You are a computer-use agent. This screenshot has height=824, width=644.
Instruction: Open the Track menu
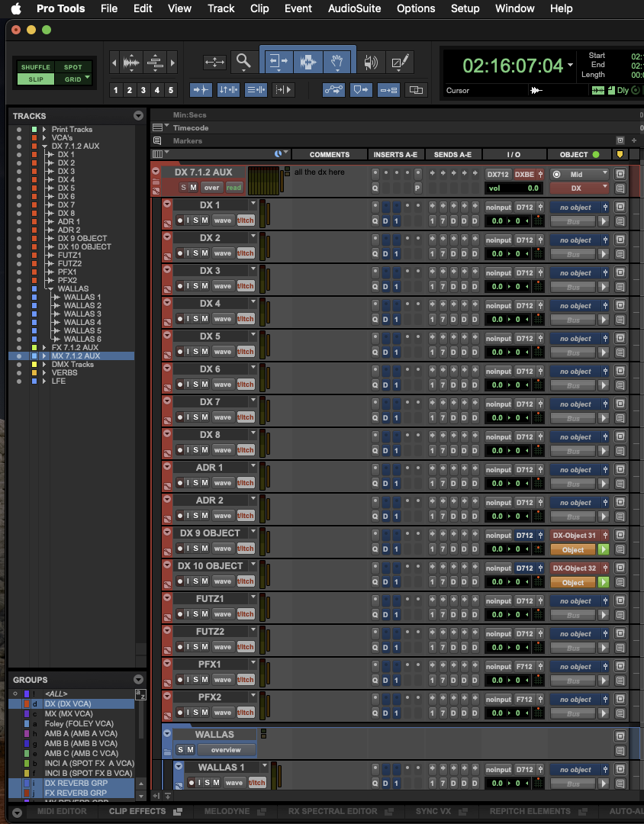221,8
